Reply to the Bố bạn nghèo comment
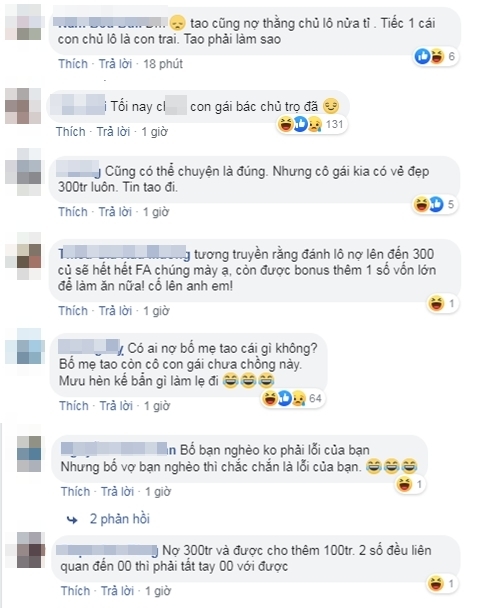This screenshot has width=494, height=608. [117, 492]
